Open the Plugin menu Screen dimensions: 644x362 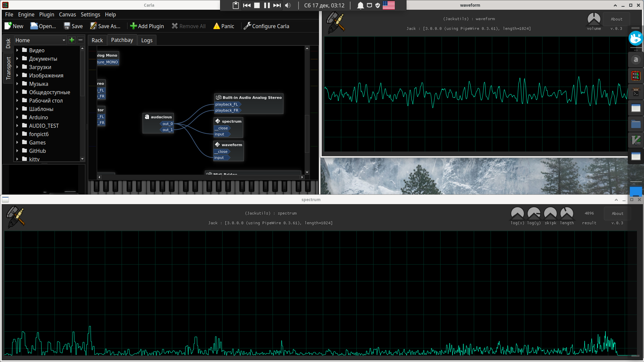pos(47,14)
